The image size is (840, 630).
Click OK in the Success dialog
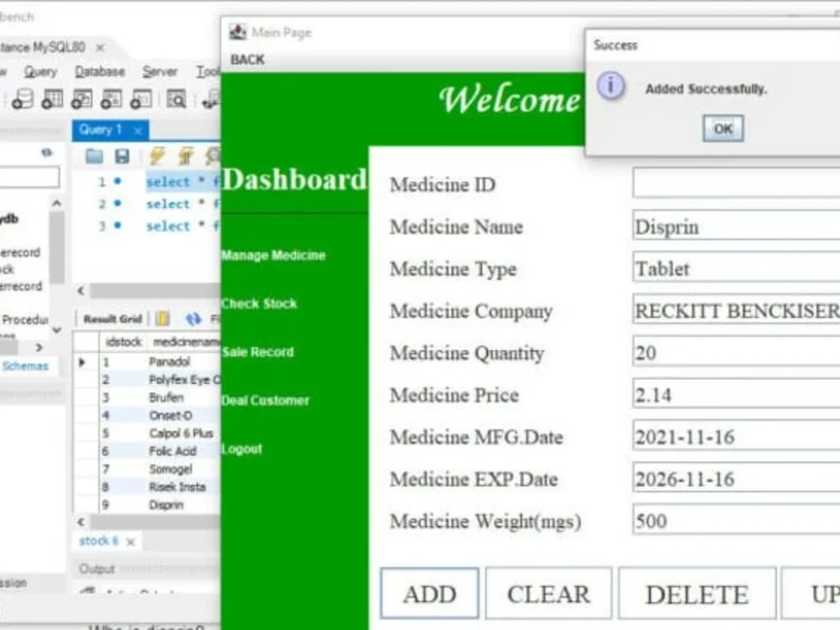point(722,129)
